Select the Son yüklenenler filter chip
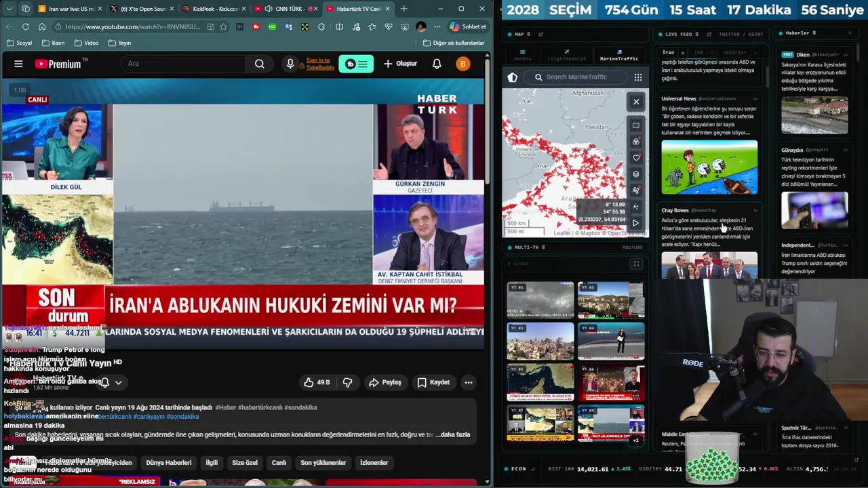Viewport: 868px width, 488px height. click(x=323, y=462)
